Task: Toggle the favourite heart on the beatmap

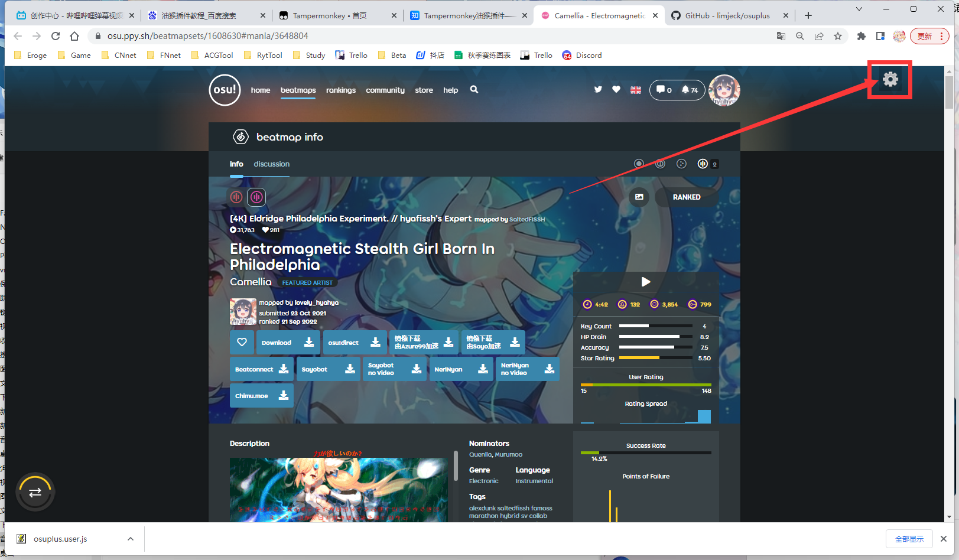Action: 242,342
